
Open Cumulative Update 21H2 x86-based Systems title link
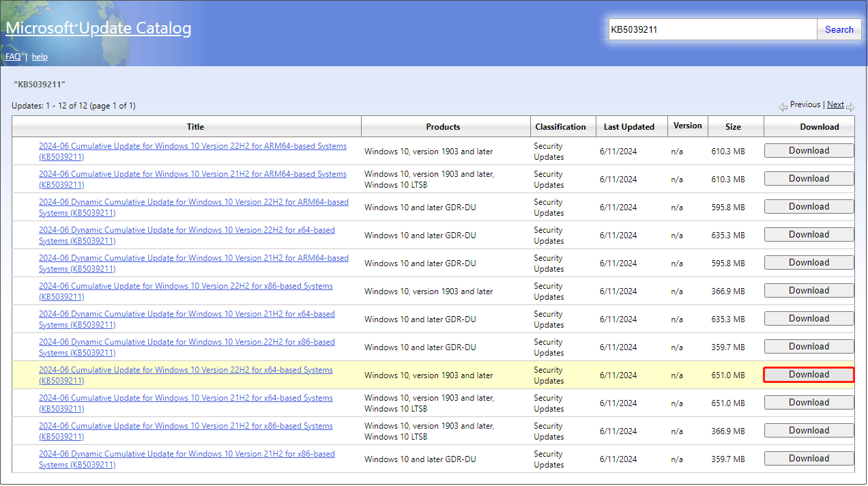coord(186,426)
